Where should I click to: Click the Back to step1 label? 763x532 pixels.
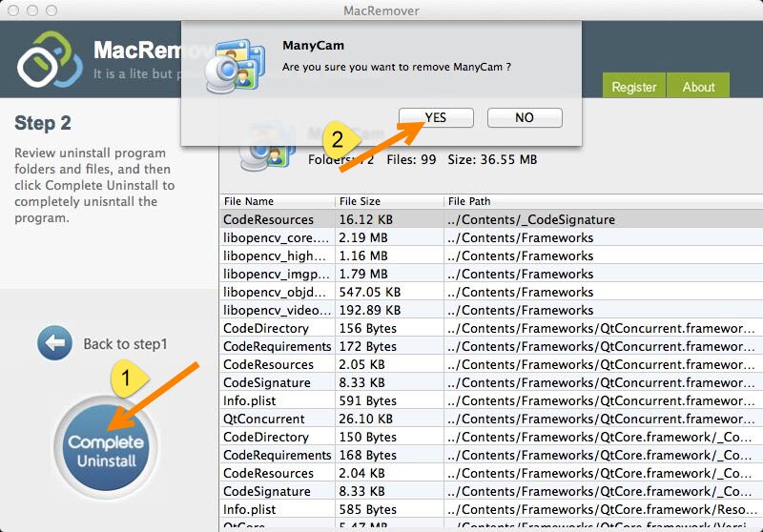coord(126,344)
